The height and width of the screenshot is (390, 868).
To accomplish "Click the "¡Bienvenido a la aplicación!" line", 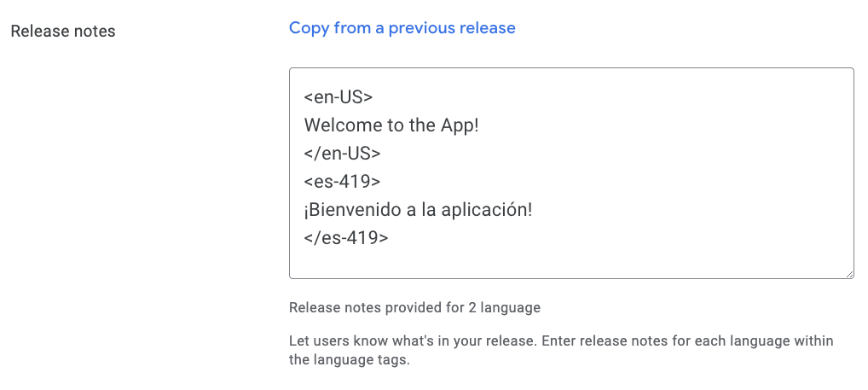I will pyautogui.click(x=418, y=210).
